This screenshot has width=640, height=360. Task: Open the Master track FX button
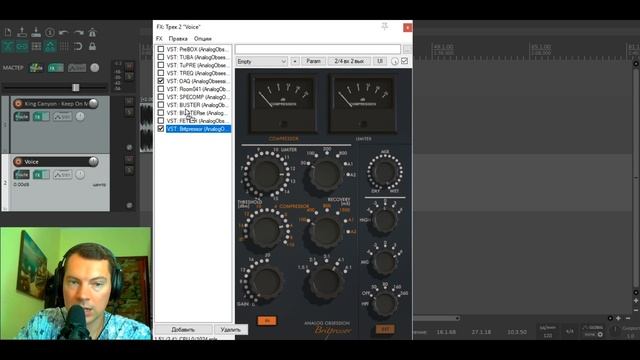coord(56,68)
